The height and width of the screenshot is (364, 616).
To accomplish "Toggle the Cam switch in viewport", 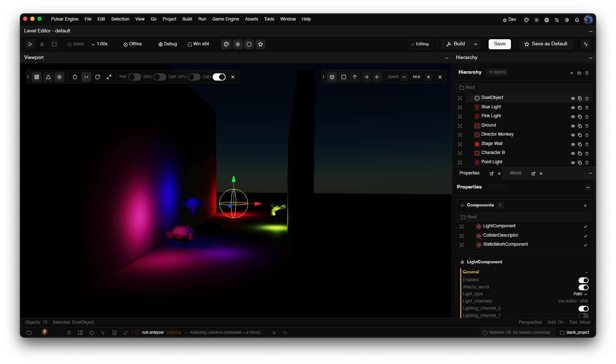I will coord(219,77).
